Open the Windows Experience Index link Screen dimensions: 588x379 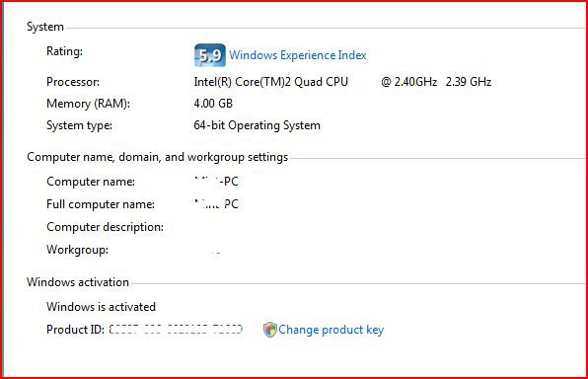click(x=297, y=55)
